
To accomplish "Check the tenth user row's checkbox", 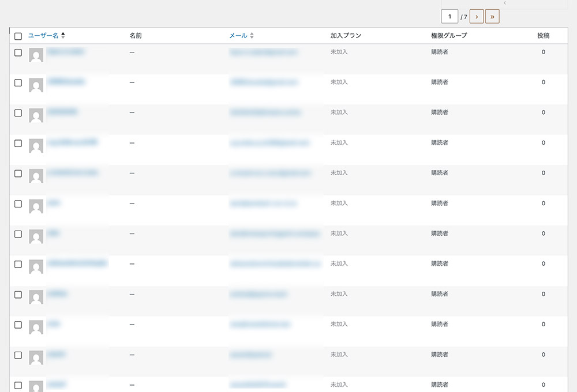I will pyautogui.click(x=18, y=325).
